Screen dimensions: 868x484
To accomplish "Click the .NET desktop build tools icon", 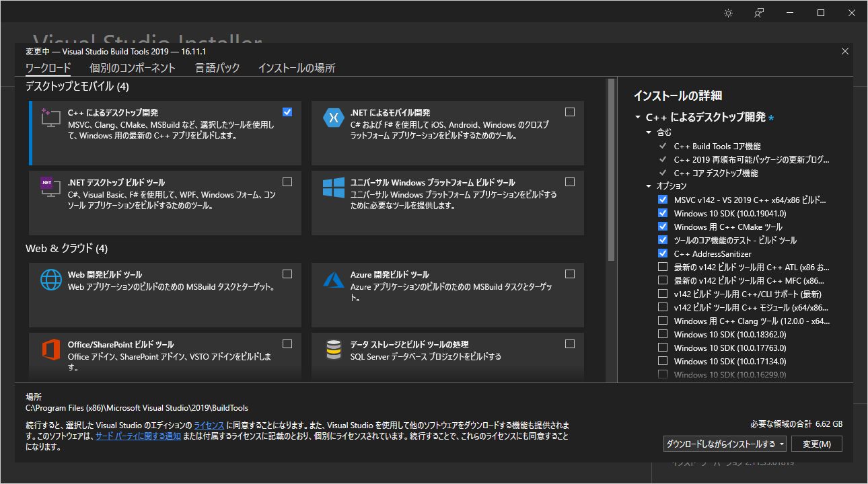I will tap(52, 188).
